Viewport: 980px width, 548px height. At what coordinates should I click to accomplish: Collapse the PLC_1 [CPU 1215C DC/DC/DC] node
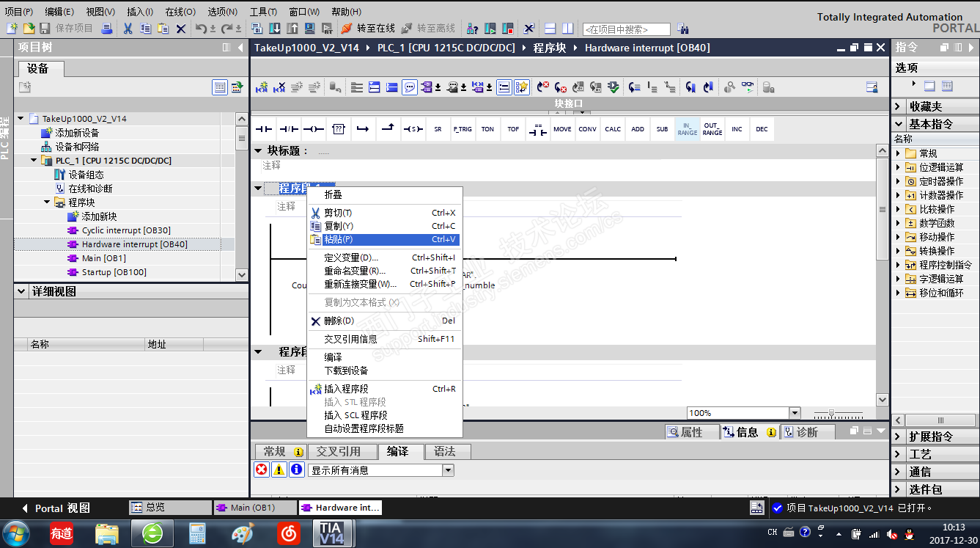point(34,161)
